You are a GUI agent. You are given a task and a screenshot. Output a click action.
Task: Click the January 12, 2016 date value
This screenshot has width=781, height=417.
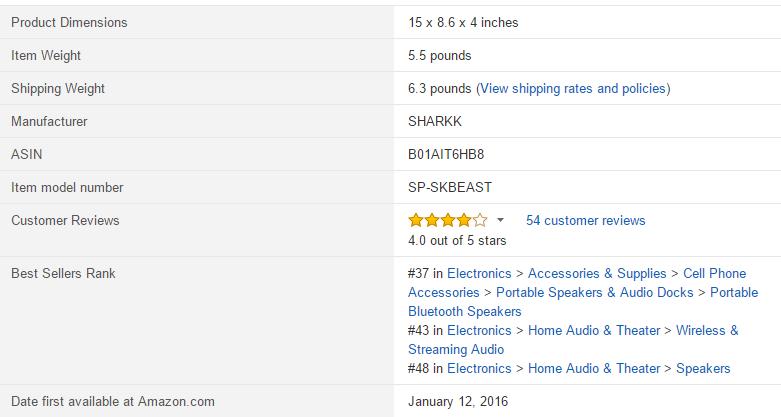[x=458, y=402]
